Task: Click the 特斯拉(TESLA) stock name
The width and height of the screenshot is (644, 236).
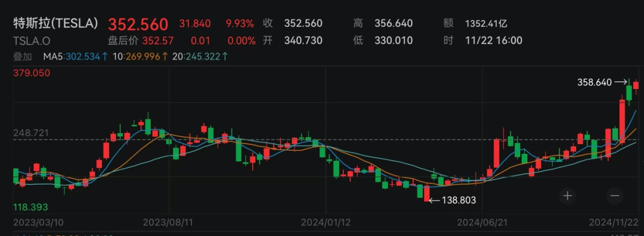Action: coord(56,23)
